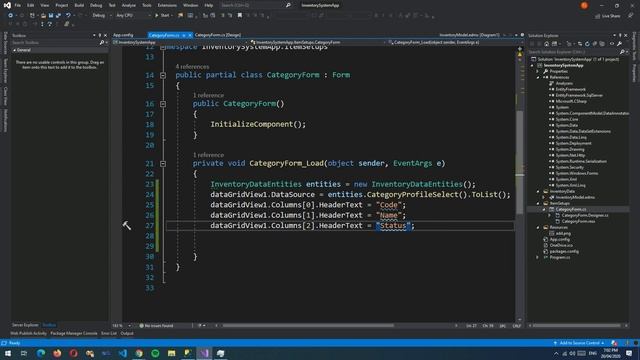This screenshot has height=360, width=640.
Task: Click the Solution Explorer Preview Selected Items icon
Action: (x=612, y=44)
